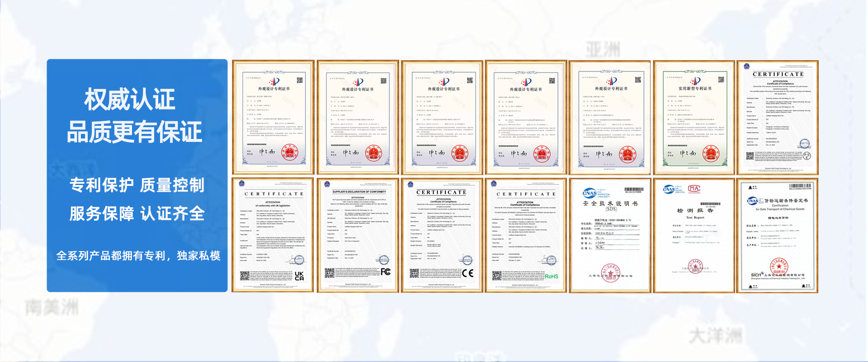The image size is (868, 362).
Task: Open the first 外观设计专利证书 from the left
Action: point(273,118)
